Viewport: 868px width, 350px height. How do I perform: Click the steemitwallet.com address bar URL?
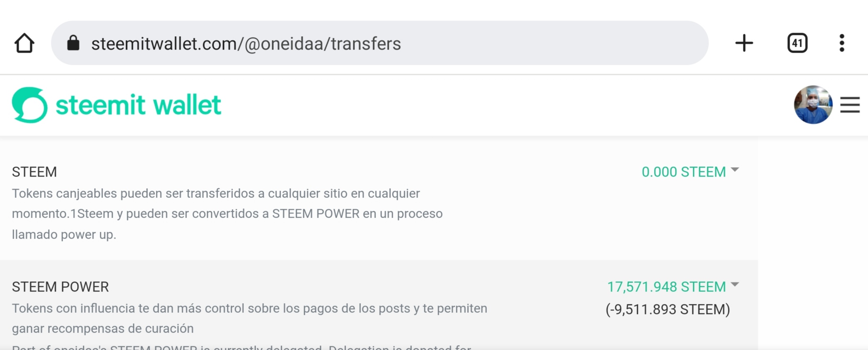246,44
